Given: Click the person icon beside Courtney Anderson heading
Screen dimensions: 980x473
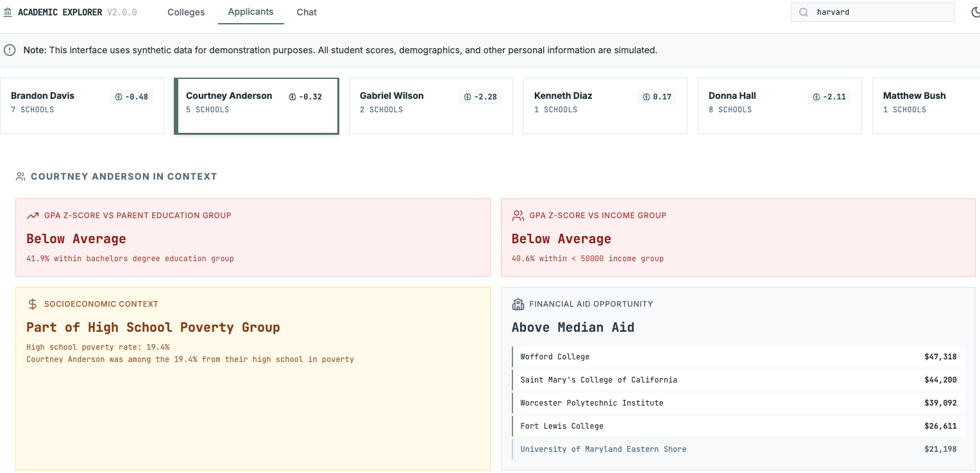Looking at the screenshot, I should 19,176.
